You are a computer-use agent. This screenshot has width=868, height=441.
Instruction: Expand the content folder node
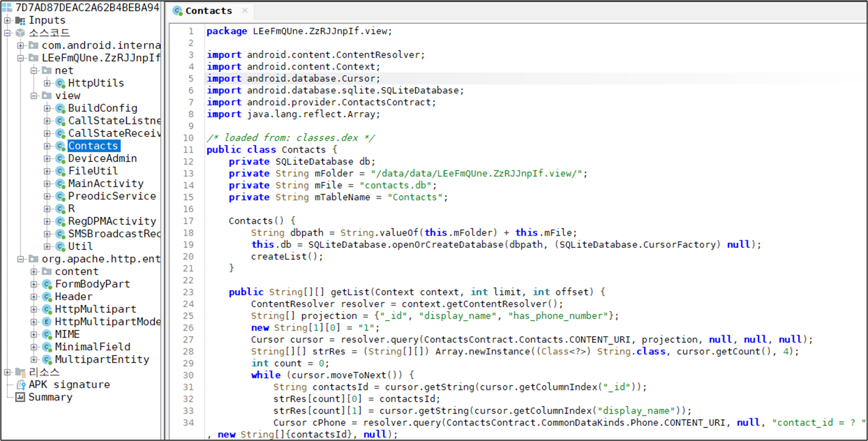[34, 272]
